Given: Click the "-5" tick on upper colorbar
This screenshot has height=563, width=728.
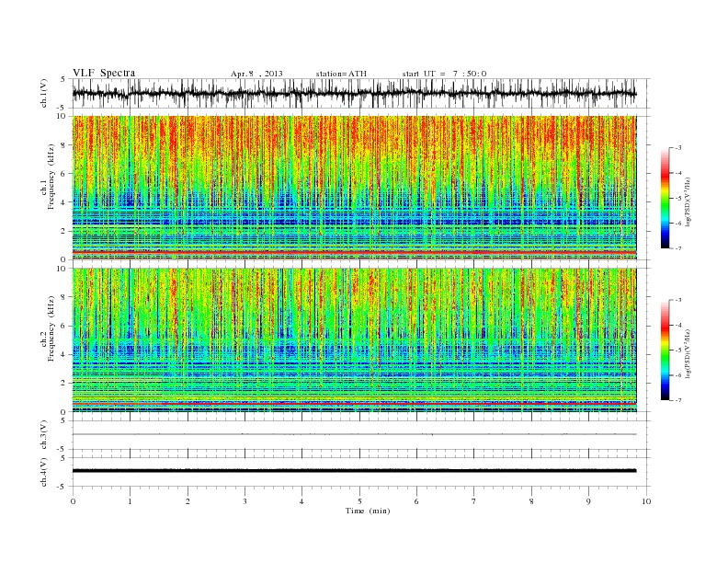Looking at the screenshot, I should tap(677, 199).
